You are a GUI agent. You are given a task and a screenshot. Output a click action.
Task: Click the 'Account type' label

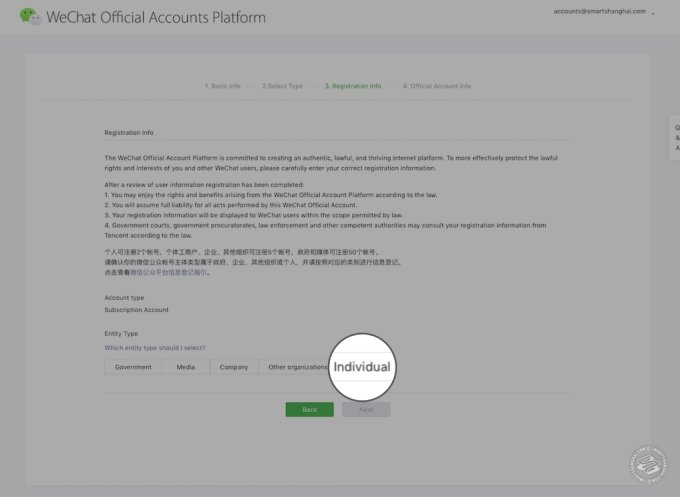(124, 298)
